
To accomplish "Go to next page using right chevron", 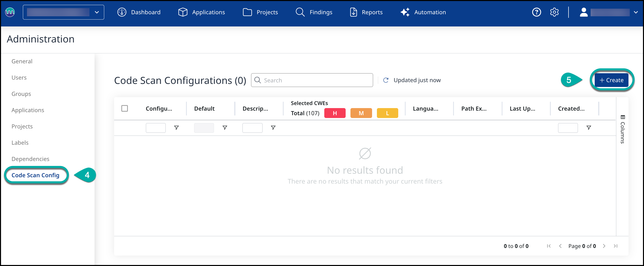I will [604, 246].
